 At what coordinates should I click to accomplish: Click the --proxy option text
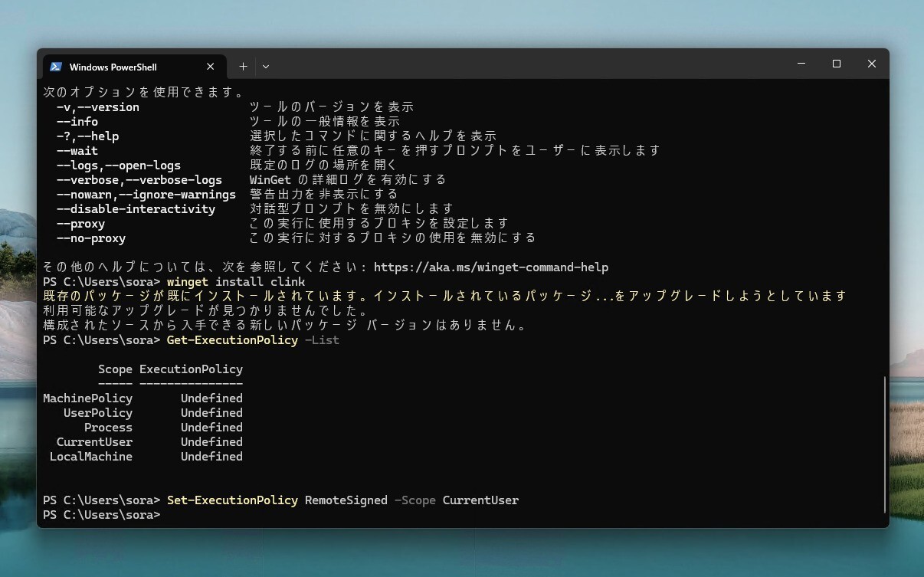pos(80,223)
